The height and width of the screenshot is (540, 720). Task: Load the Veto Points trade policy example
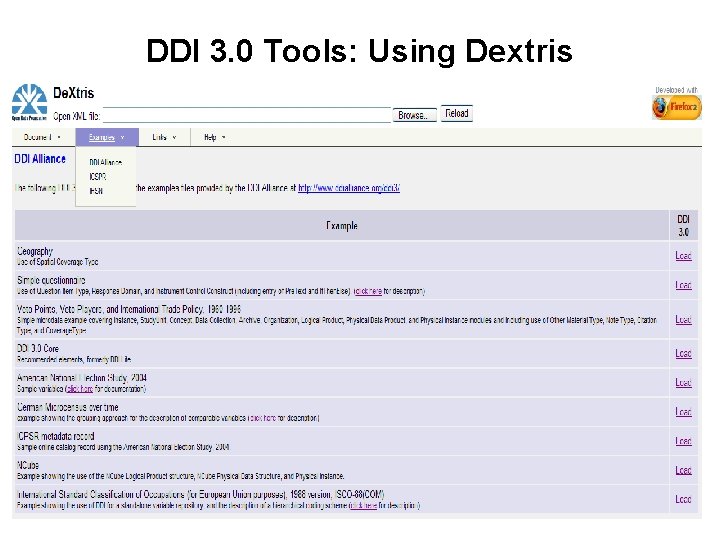[x=683, y=320]
